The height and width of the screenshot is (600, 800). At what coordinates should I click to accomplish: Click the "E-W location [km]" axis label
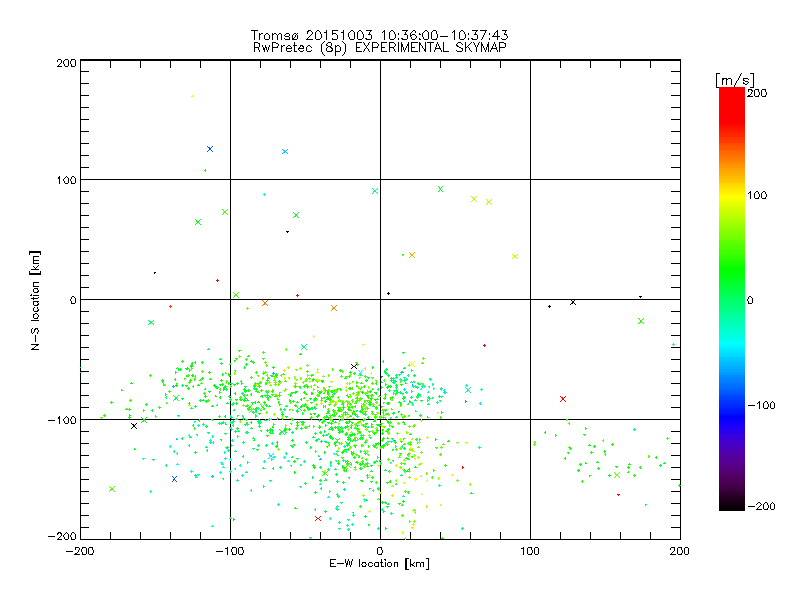[x=379, y=563]
